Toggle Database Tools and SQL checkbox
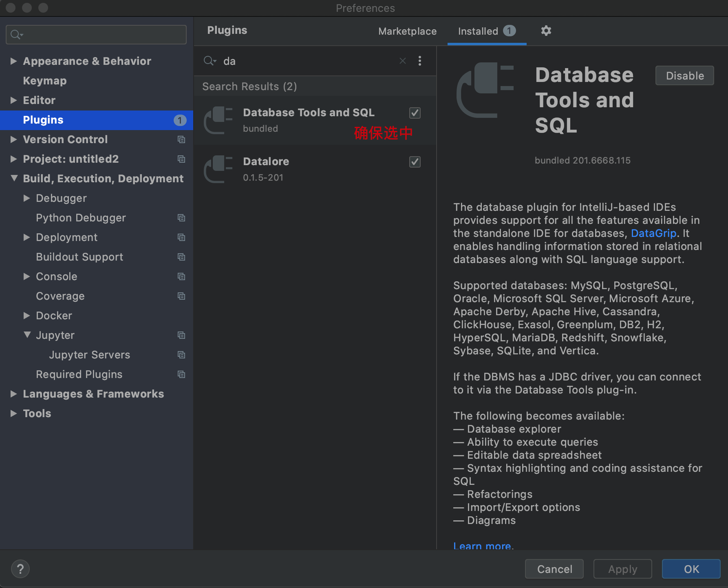 tap(415, 113)
